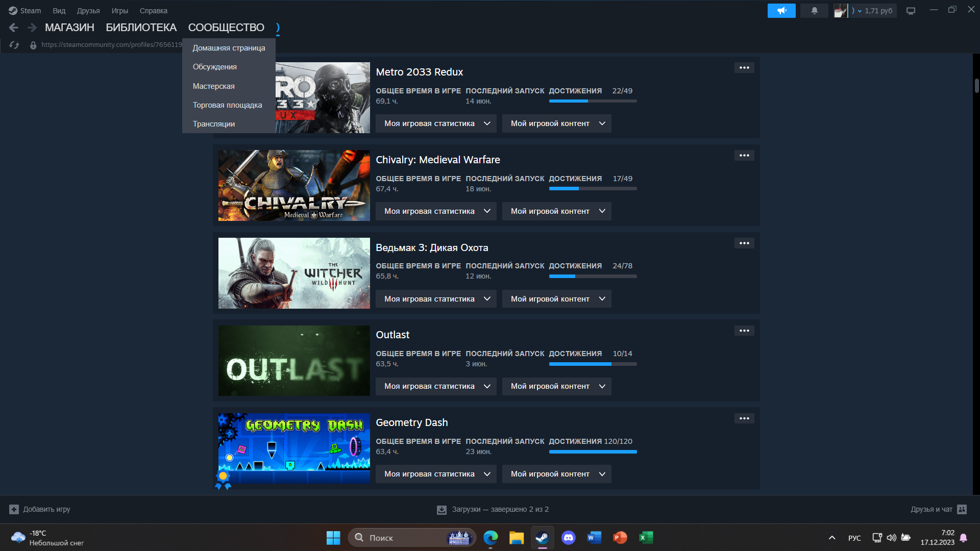Image resolution: width=980 pixels, height=551 pixels.
Task: Go back with the left arrow icon
Action: pos(14,28)
